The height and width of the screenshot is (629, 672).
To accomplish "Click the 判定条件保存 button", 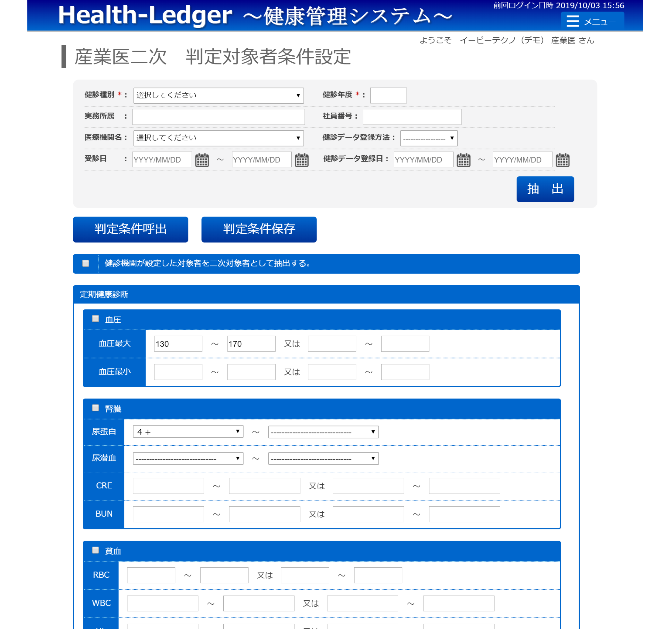I will (259, 229).
